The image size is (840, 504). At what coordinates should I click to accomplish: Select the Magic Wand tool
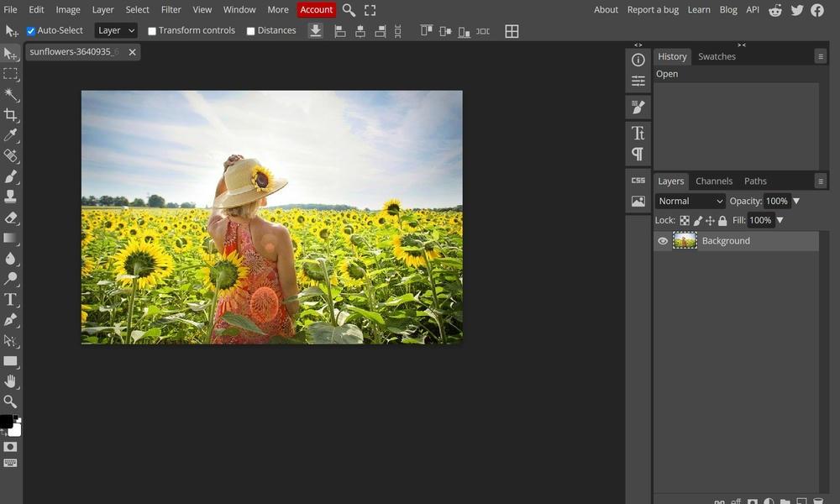11,94
